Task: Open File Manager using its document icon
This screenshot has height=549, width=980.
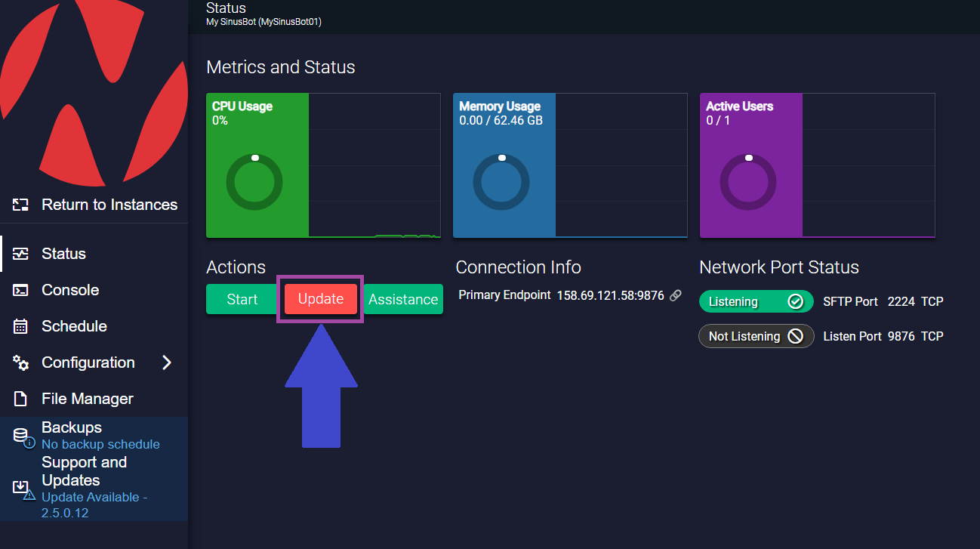Action: 21,398
